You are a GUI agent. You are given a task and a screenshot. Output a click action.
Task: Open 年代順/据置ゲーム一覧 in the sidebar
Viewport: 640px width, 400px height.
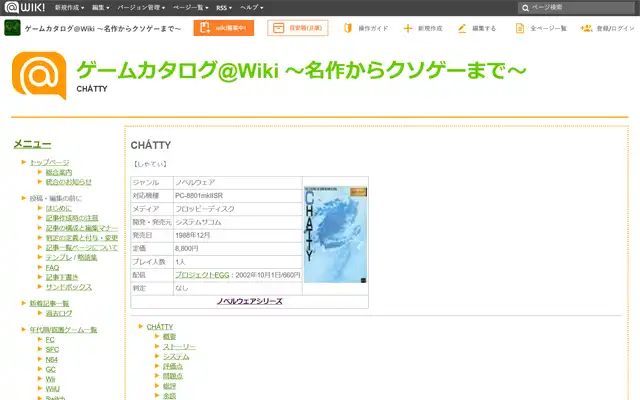click(x=63, y=329)
